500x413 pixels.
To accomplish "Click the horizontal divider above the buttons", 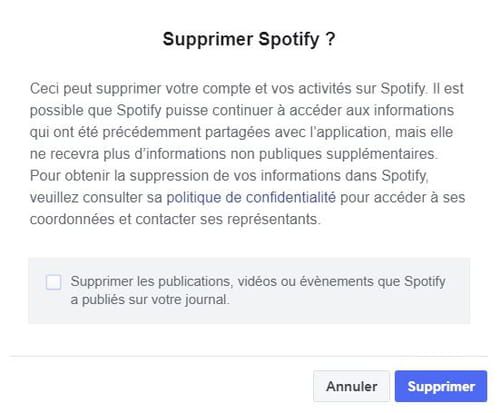I will 249,356.
